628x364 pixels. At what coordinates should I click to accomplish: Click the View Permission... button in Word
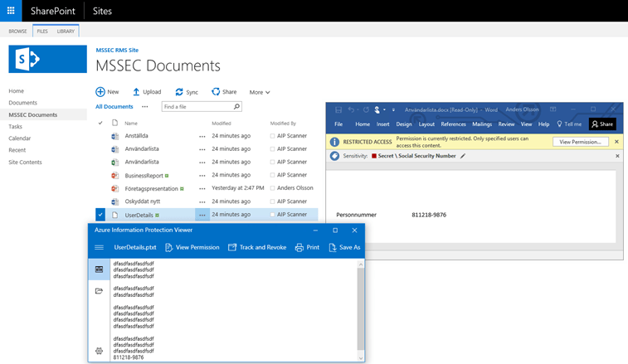click(x=580, y=142)
